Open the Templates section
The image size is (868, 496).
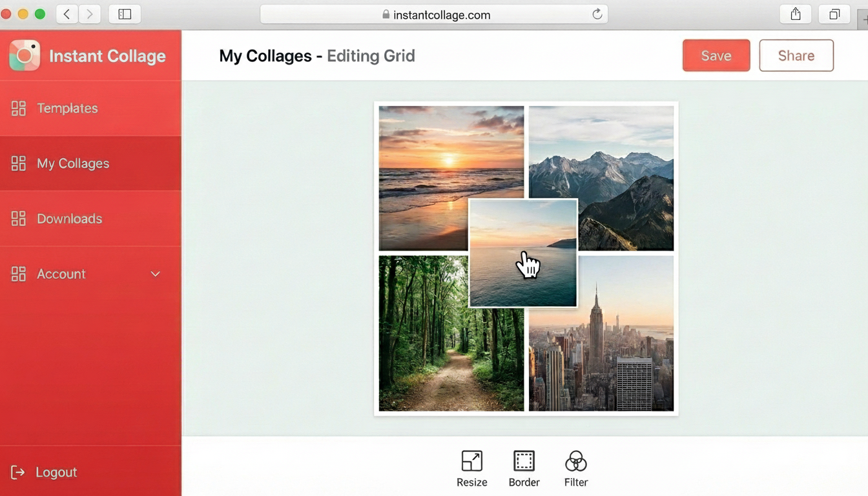[x=67, y=108]
